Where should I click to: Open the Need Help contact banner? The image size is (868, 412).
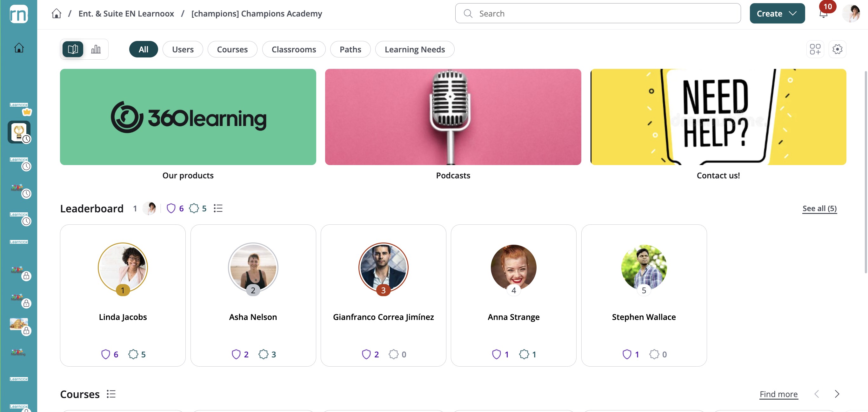(x=718, y=116)
